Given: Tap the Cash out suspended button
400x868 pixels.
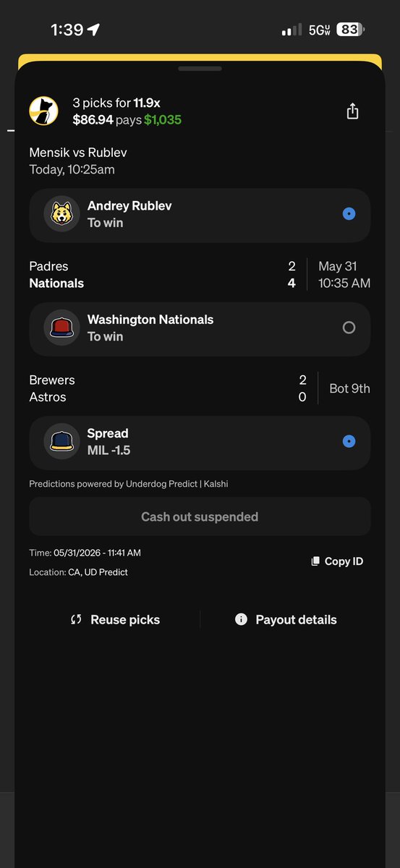Looking at the screenshot, I should click(x=200, y=516).
